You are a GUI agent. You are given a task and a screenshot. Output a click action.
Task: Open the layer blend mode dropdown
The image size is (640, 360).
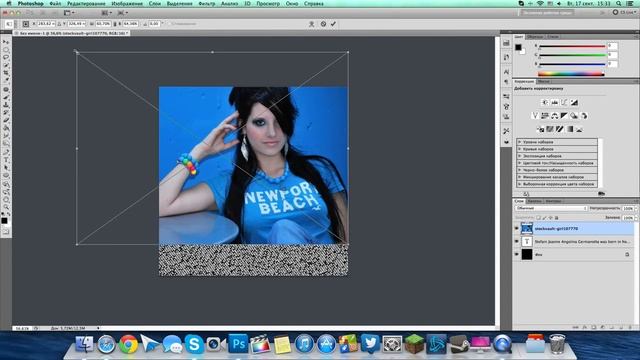coord(551,209)
